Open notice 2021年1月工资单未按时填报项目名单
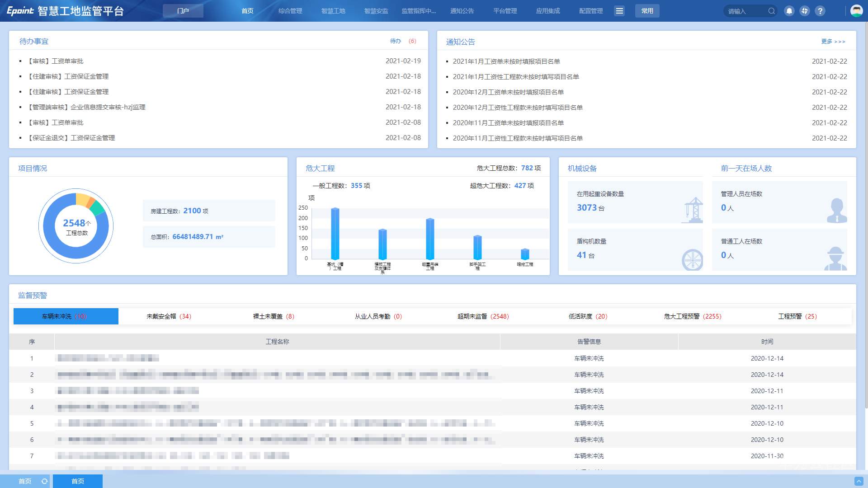 tap(506, 61)
